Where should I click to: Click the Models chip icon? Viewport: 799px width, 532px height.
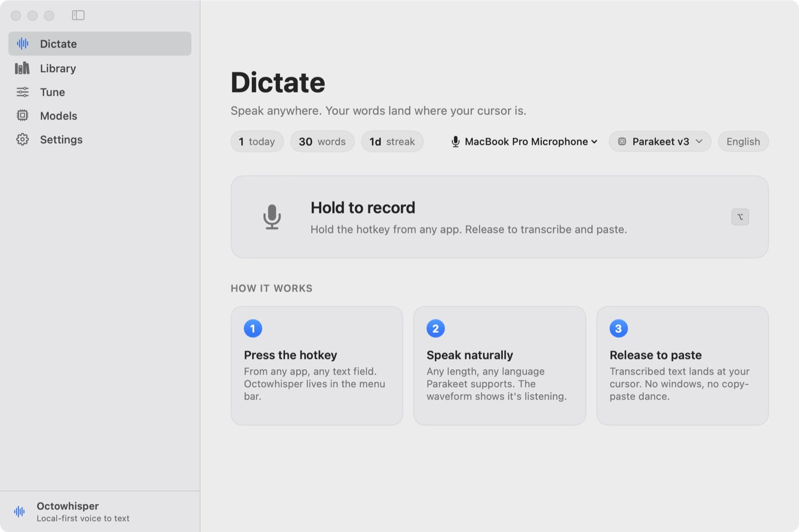coord(22,116)
